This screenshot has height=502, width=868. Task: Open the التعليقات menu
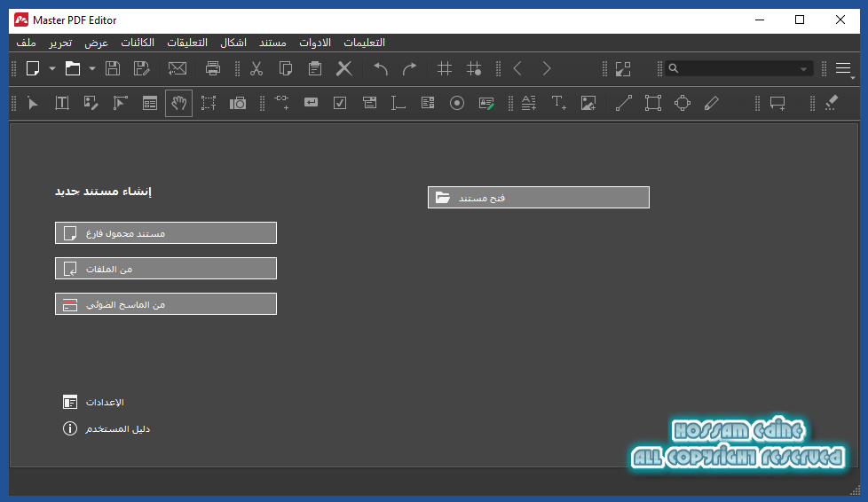click(187, 43)
